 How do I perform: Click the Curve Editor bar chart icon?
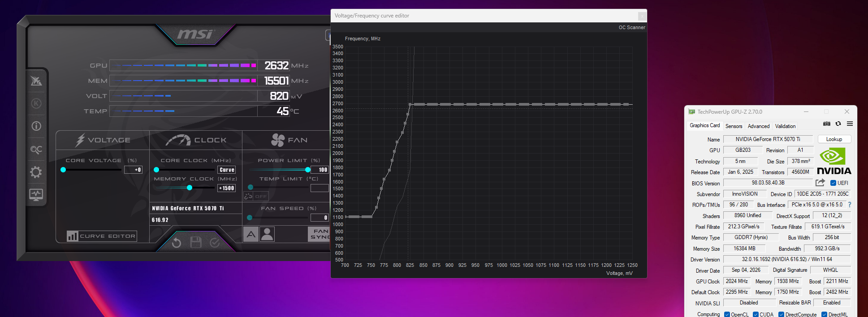72,236
